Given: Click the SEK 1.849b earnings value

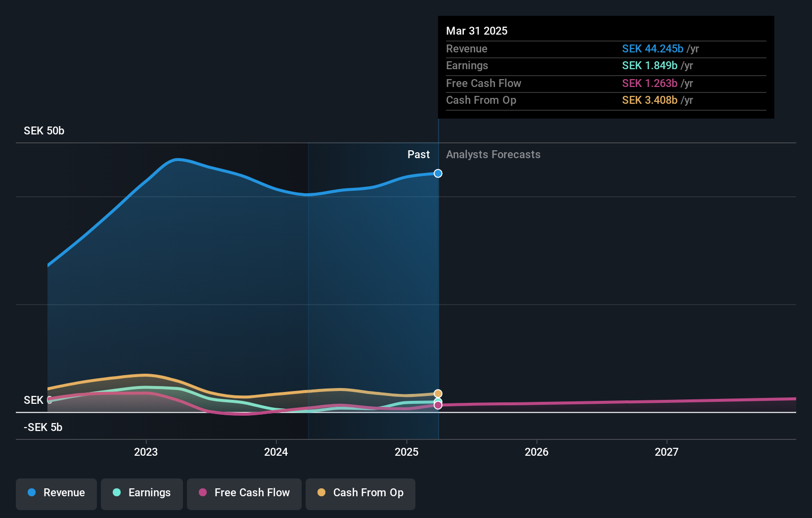Looking at the screenshot, I should tap(650, 66).
